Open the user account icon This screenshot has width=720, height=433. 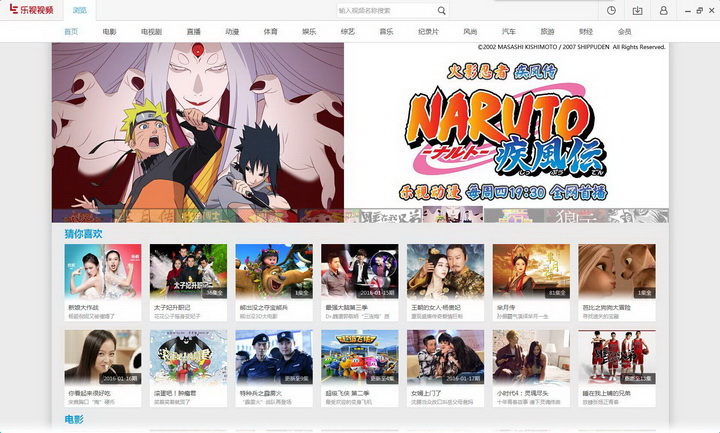[664, 11]
